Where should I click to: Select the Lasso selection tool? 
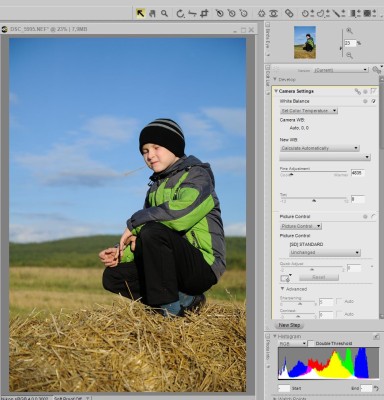coord(322,13)
